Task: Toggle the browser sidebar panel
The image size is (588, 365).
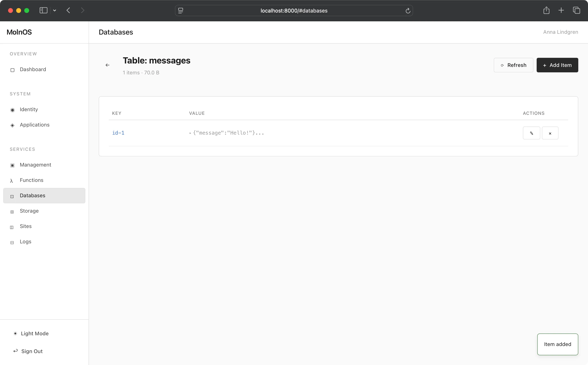Action: click(43, 10)
